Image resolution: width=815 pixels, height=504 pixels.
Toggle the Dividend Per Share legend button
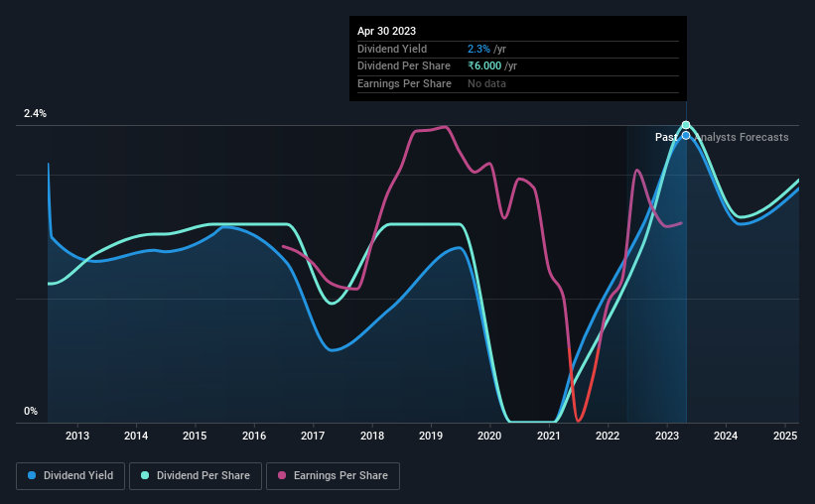coord(196,476)
